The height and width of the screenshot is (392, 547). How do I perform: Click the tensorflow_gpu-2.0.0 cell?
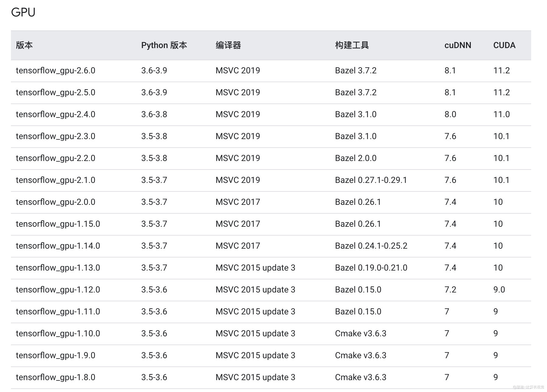coord(55,202)
